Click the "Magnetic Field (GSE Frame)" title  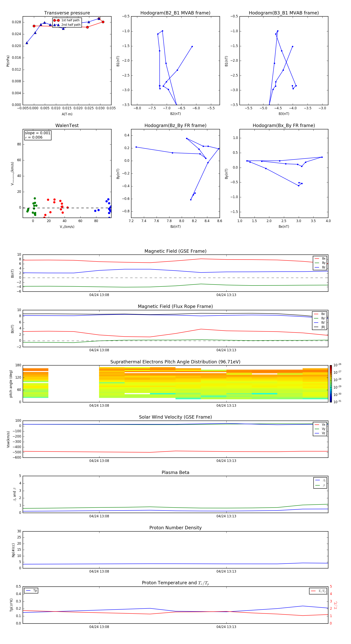click(x=175, y=251)
